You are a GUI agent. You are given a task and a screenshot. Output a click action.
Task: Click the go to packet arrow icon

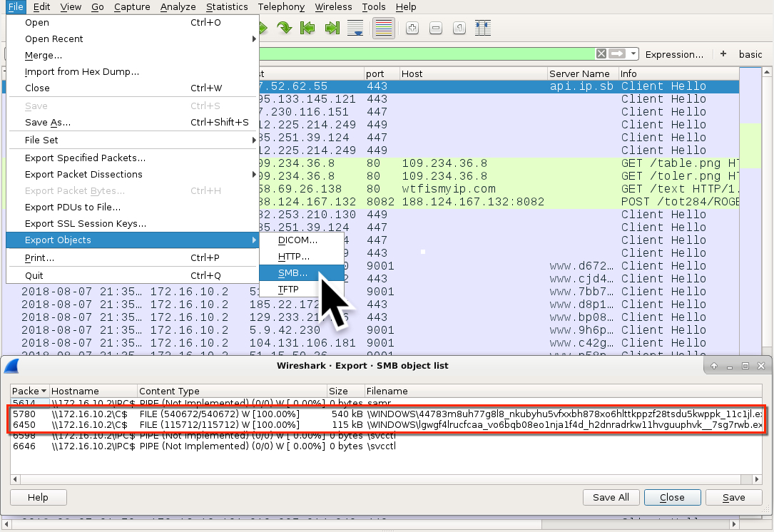click(x=285, y=28)
